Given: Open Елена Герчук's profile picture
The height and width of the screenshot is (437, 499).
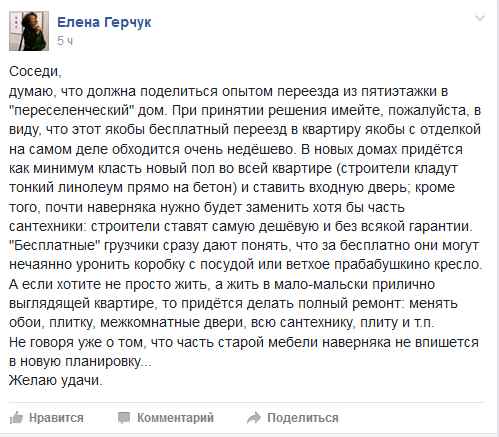Looking at the screenshot, I should point(29,31).
